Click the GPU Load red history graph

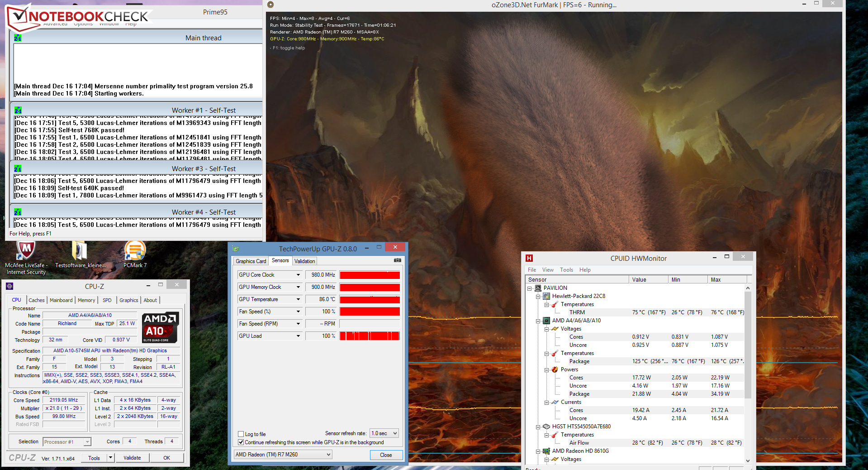370,336
